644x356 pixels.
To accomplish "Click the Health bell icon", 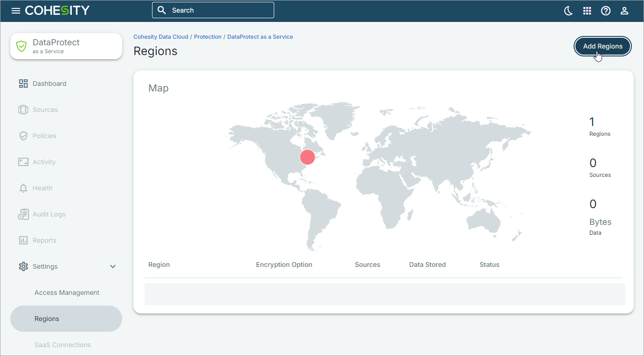I will [x=23, y=188].
